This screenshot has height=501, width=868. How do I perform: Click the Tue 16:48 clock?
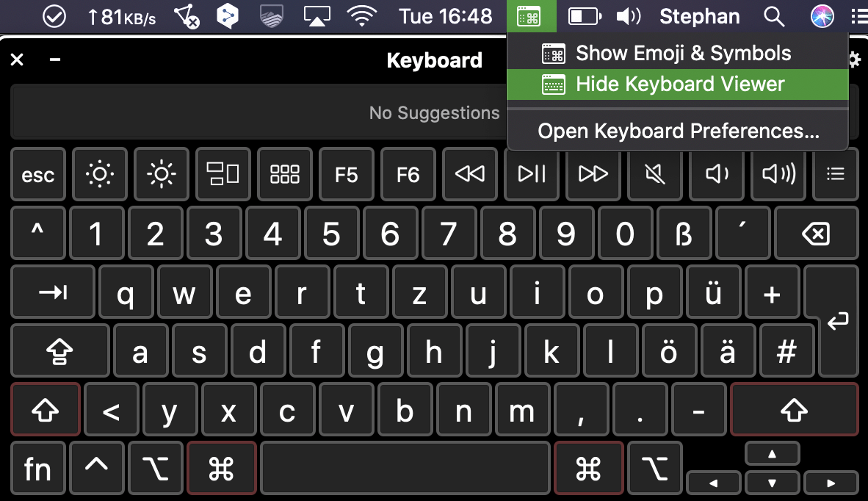[x=445, y=17]
